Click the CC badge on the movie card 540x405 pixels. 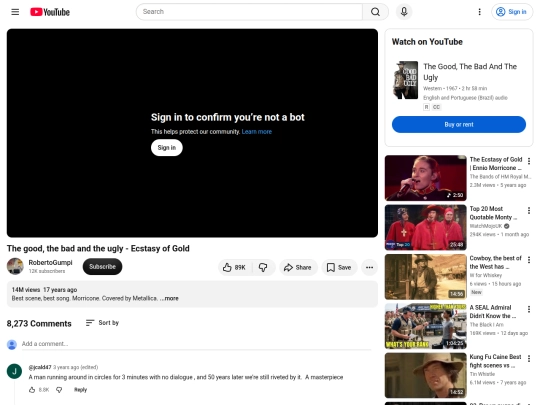tap(436, 107)
